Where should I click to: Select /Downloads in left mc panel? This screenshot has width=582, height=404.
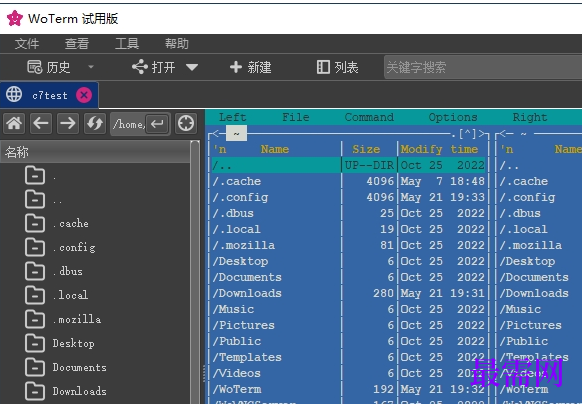pos(348,293)
